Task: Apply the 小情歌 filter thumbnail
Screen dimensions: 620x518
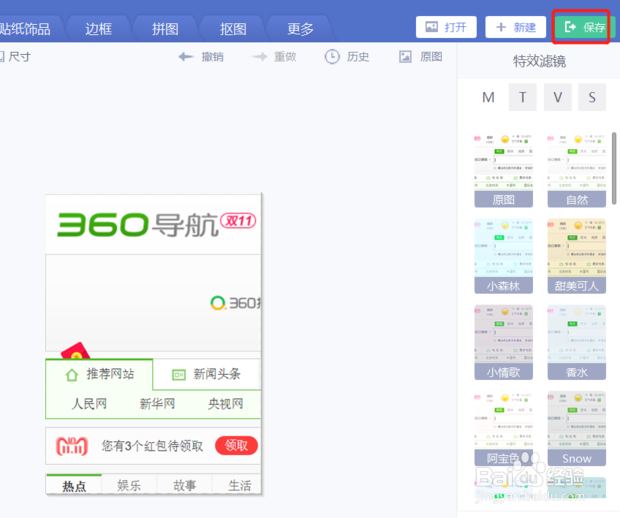Action: pyautogui.click(x=504, y=342)
